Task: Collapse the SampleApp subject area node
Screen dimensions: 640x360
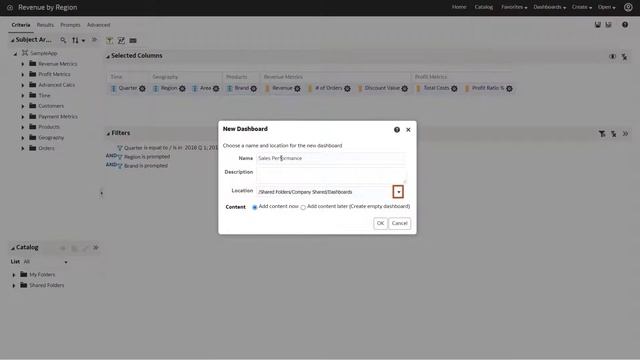Action: 16,54
